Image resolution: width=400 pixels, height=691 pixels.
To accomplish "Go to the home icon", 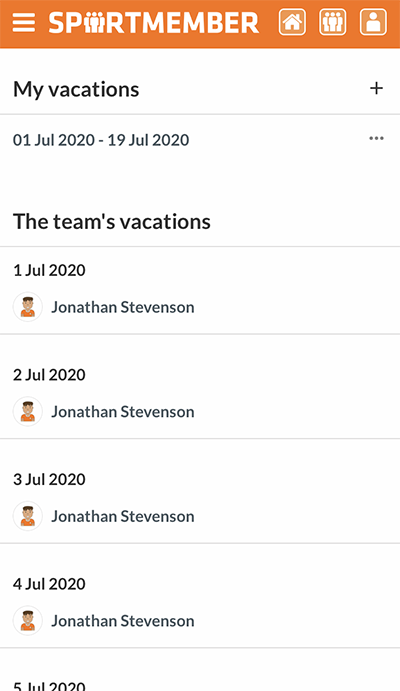I will pos(292,22).
